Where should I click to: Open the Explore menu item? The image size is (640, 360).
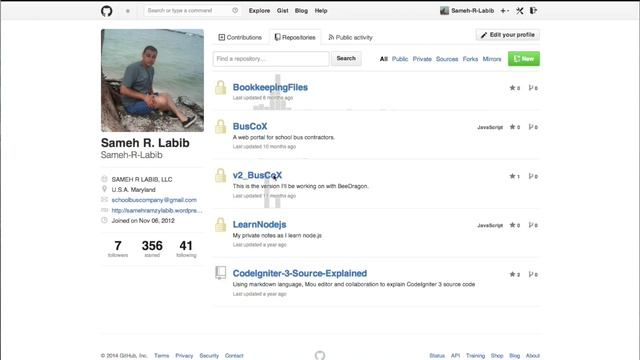pyautogui.click(x=259, y=11)
